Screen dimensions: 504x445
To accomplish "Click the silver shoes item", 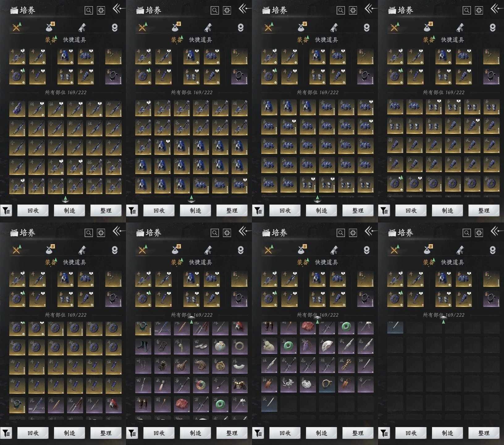I will [x=201, y=346].
